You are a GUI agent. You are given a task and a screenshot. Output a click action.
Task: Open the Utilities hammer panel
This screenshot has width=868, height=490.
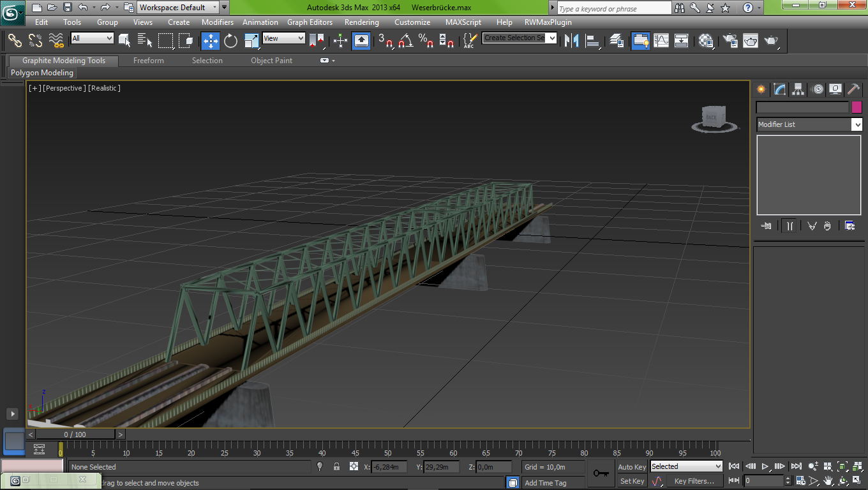click(x=853, y=89)
